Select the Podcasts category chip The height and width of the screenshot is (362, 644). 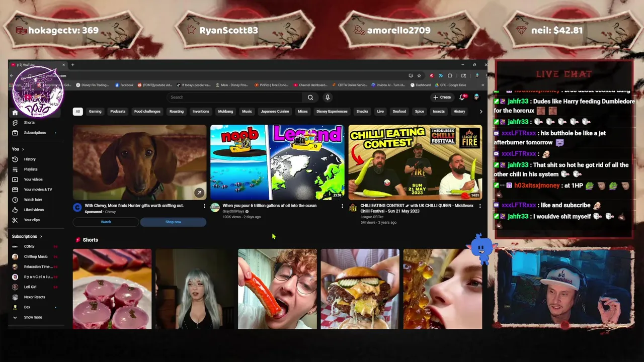(x=118, y=112)
